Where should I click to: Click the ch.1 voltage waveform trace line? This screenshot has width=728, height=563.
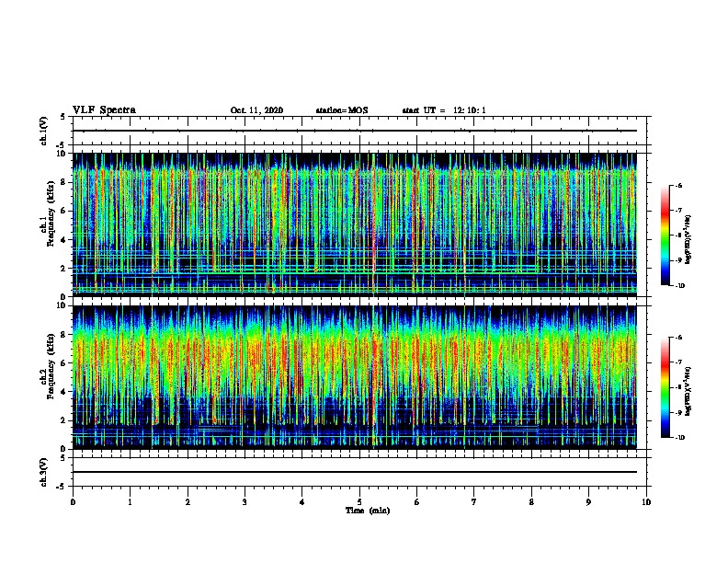click(x=355, y=131)
